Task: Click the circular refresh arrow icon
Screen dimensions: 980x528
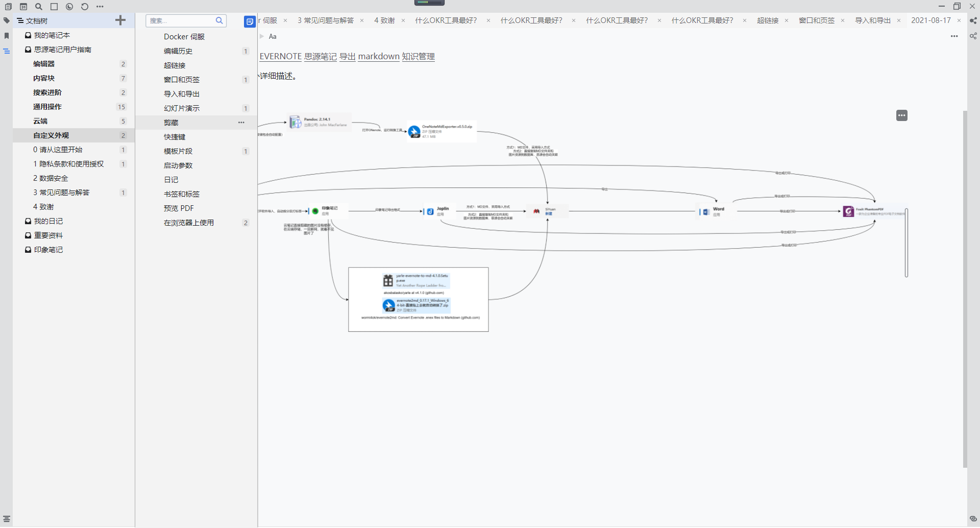Action: [85, 7]
